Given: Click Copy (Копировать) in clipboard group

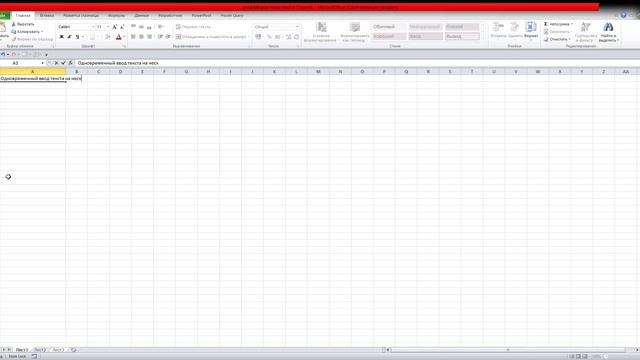Looking at the screenshot, I should point(27,31).
